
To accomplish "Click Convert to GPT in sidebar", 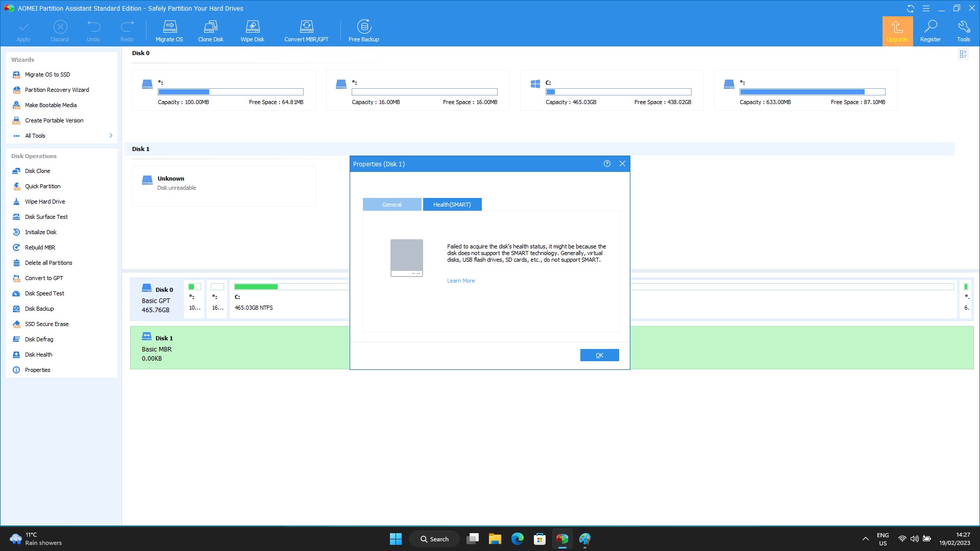I will pyautogui.click(x=44, y=278).
